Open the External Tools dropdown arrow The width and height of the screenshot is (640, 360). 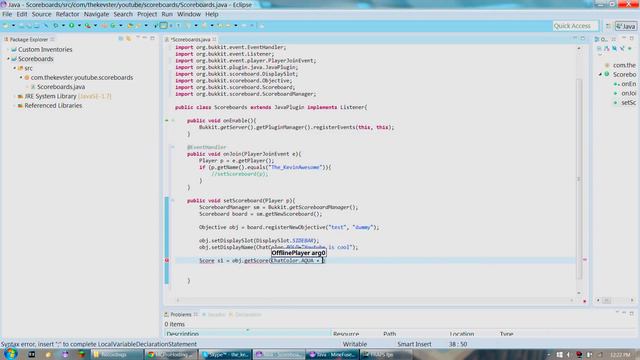pyautogui.click(x=96, y=26)
